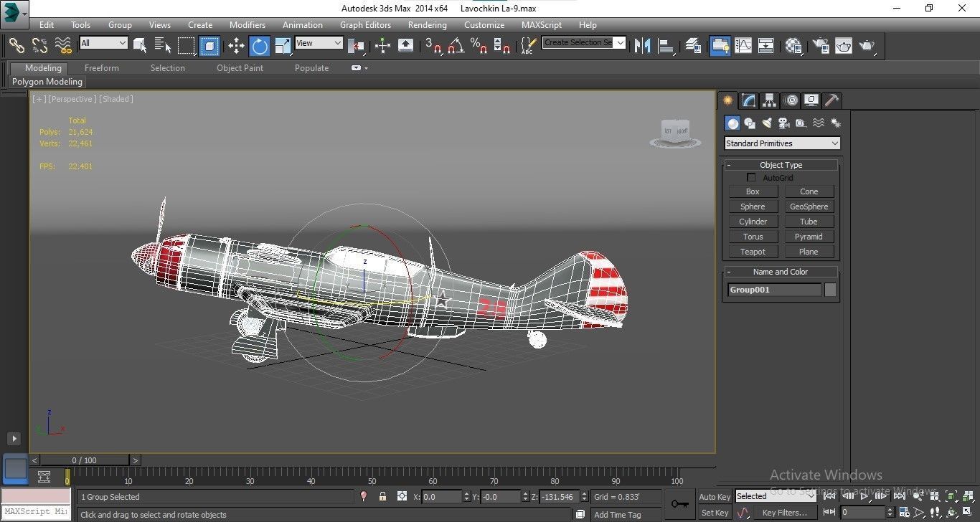Activate Select and Move tool
Screen dimensions: 980x522
point(236,46)
